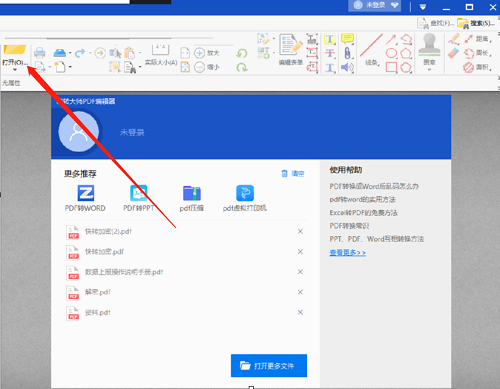Select the red arrow drawing tool

[x=391, y=39]
